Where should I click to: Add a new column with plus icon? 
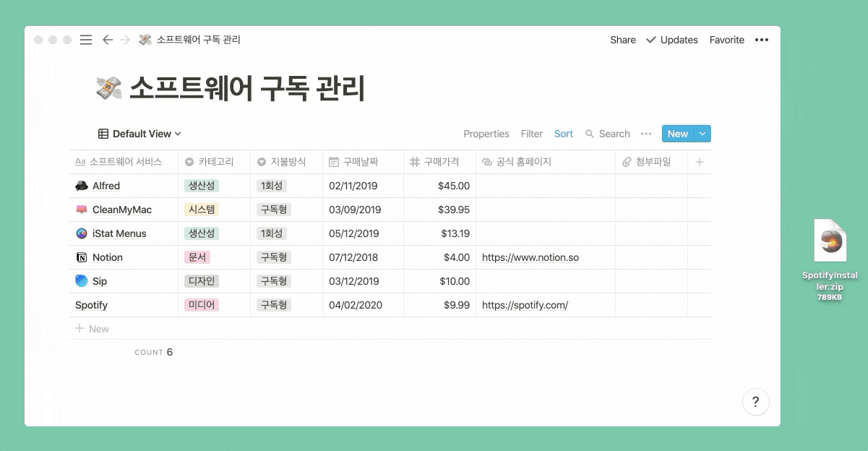(700, 162)
